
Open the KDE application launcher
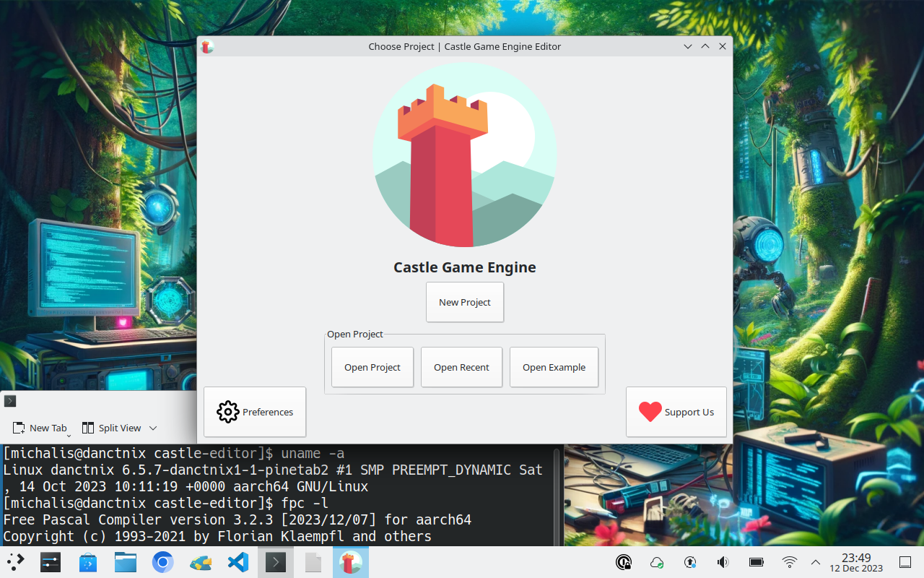[16, 562]
